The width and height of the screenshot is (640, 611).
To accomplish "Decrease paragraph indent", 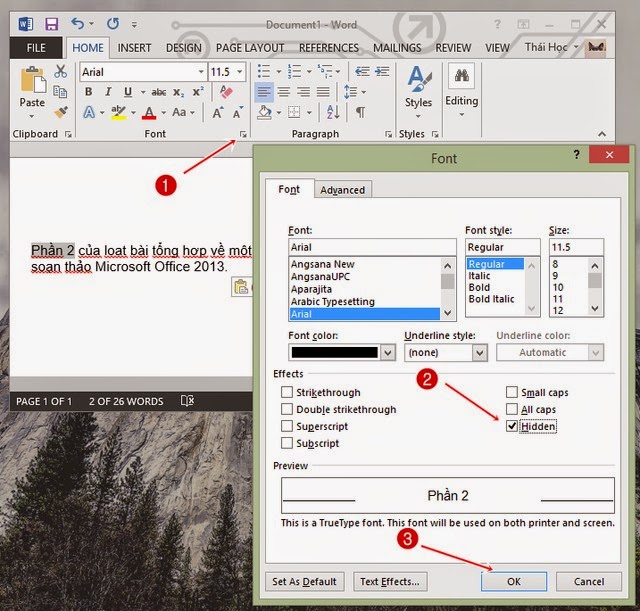I will [x=362, y=72].
